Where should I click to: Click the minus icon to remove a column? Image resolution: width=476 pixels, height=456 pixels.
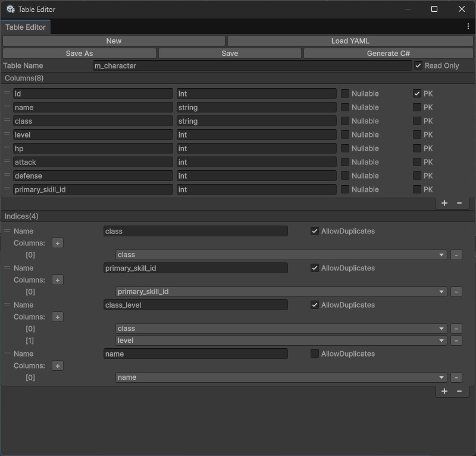(x=459, y=203)
